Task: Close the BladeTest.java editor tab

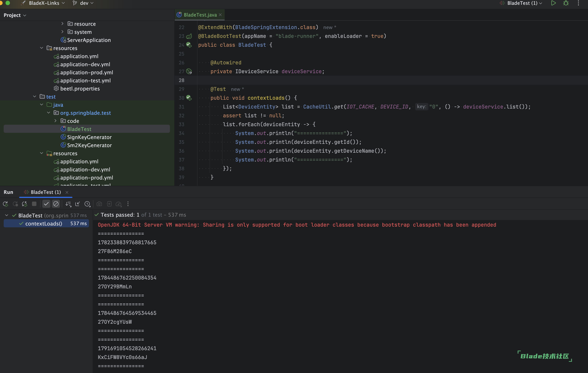Action: tap(220, 15)
